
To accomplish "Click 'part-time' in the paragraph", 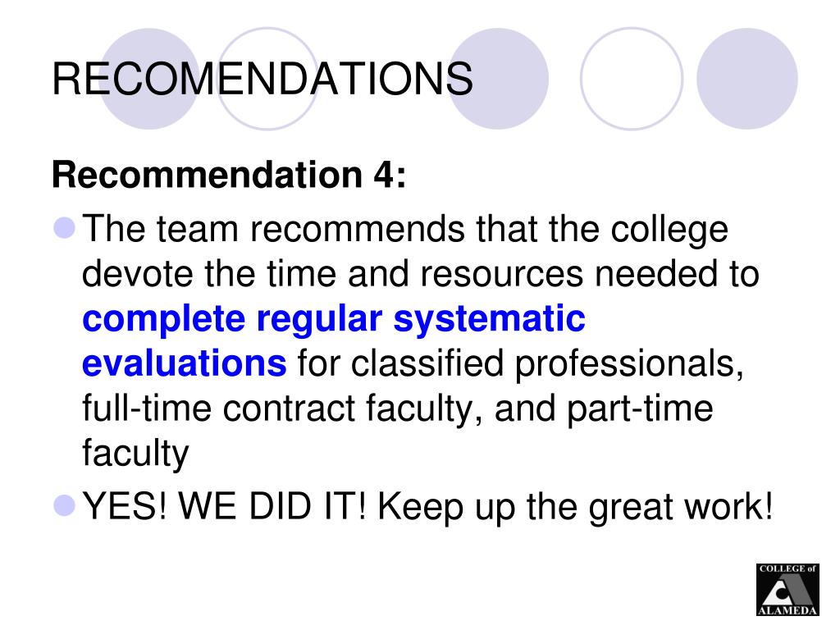I will (640, 409).
